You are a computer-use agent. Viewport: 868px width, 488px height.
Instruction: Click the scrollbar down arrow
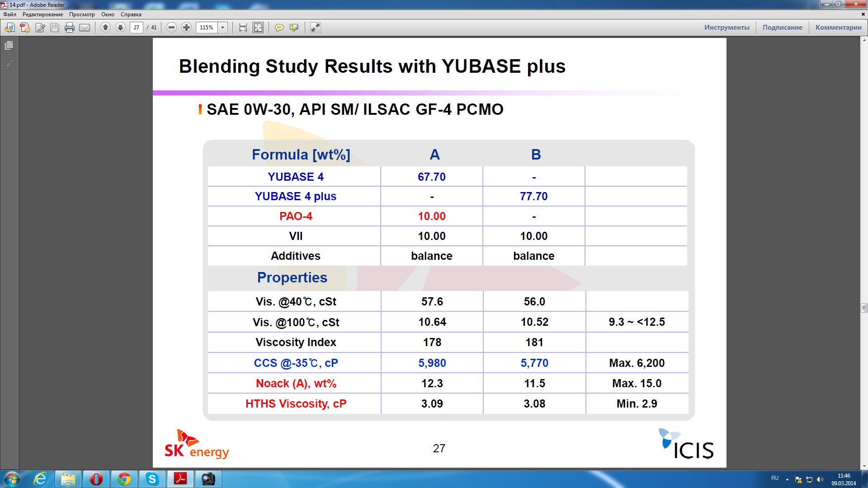[x=864, y=466]
